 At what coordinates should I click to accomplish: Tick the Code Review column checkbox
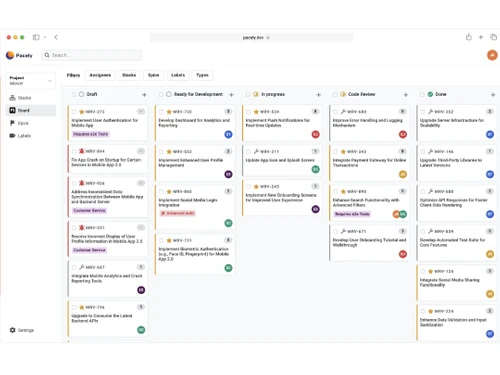pyautogui.click(x=335, y=95)
